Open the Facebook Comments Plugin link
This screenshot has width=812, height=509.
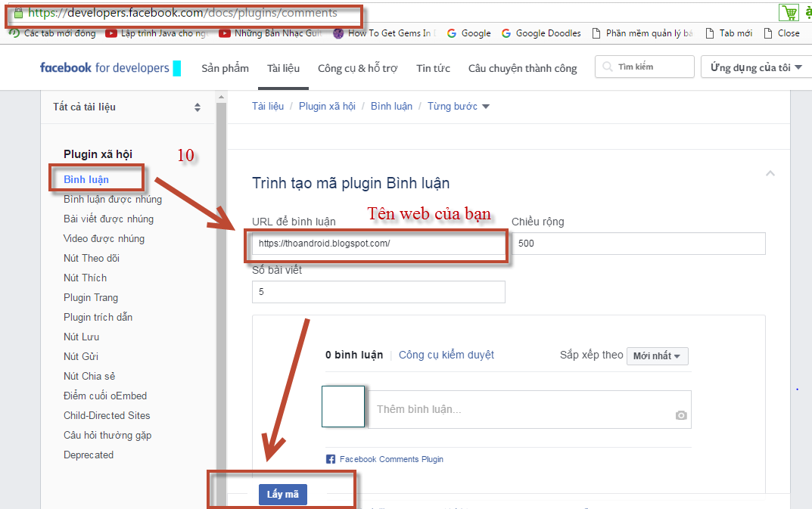point(391,459)
